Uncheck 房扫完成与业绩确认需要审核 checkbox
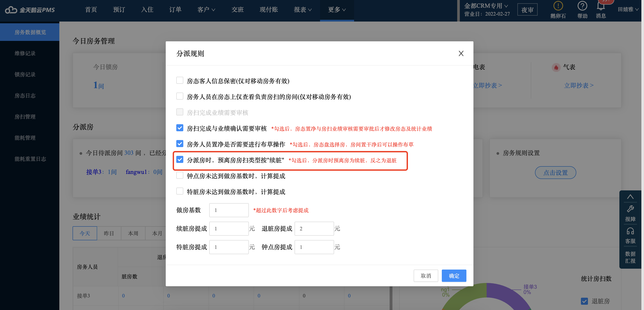644x310 pixels. (180, 128)
